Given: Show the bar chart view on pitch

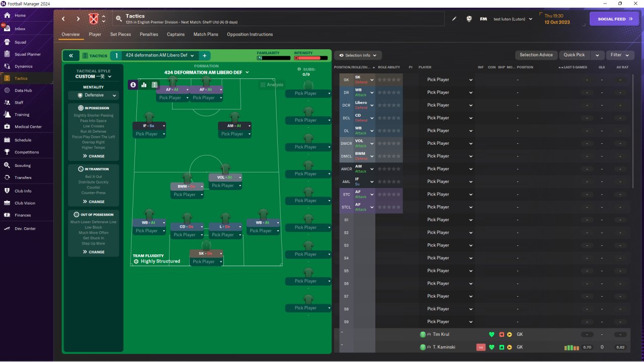Looking at the screenshot, I should [x=144, y=85].
